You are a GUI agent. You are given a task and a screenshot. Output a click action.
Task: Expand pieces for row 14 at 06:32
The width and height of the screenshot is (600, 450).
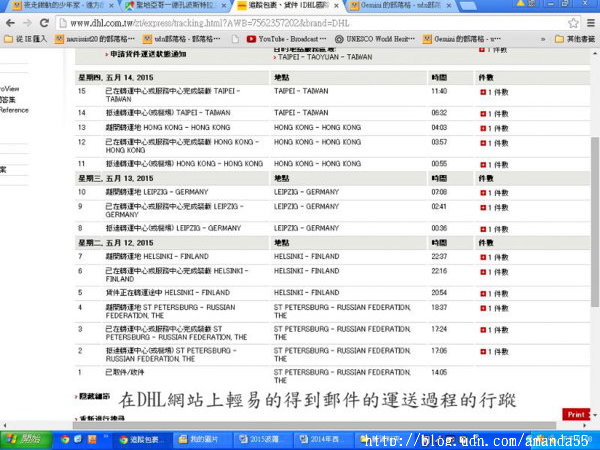click(x=483, y=114)
